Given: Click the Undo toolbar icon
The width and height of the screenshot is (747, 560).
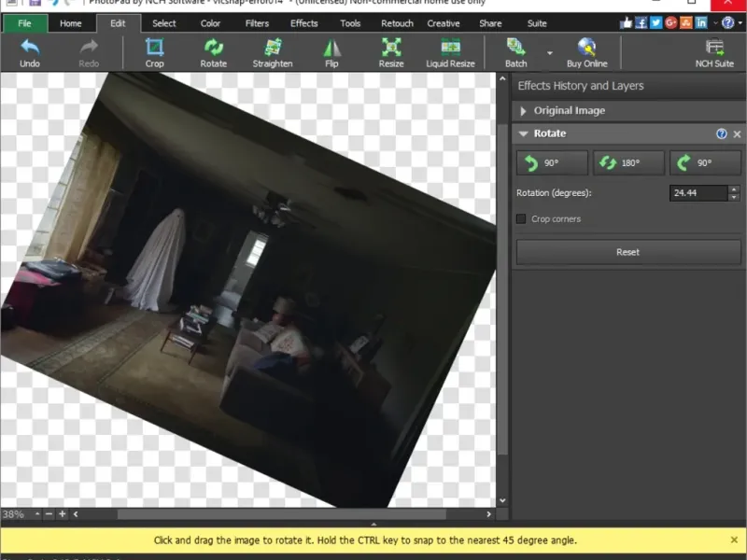Looking at the screenshot, I should [30, 52].
